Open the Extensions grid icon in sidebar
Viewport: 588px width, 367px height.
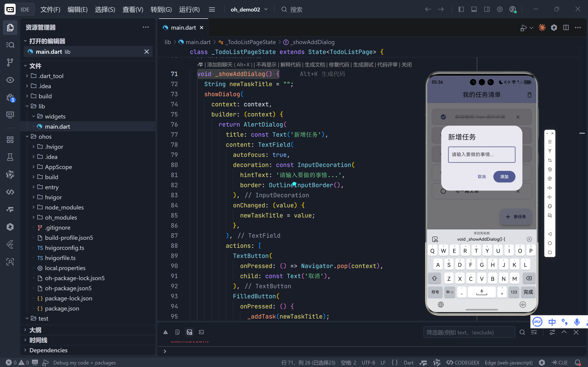10,140
